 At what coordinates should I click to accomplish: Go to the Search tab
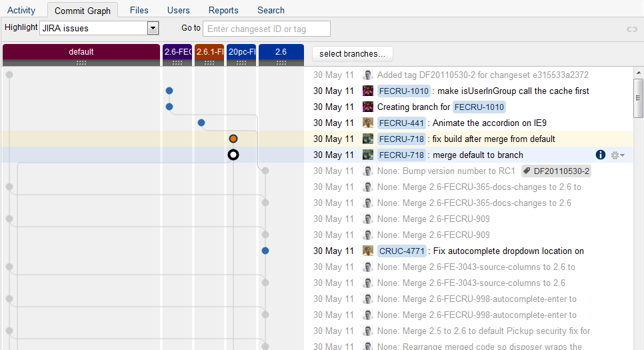[x=271, y=10]
